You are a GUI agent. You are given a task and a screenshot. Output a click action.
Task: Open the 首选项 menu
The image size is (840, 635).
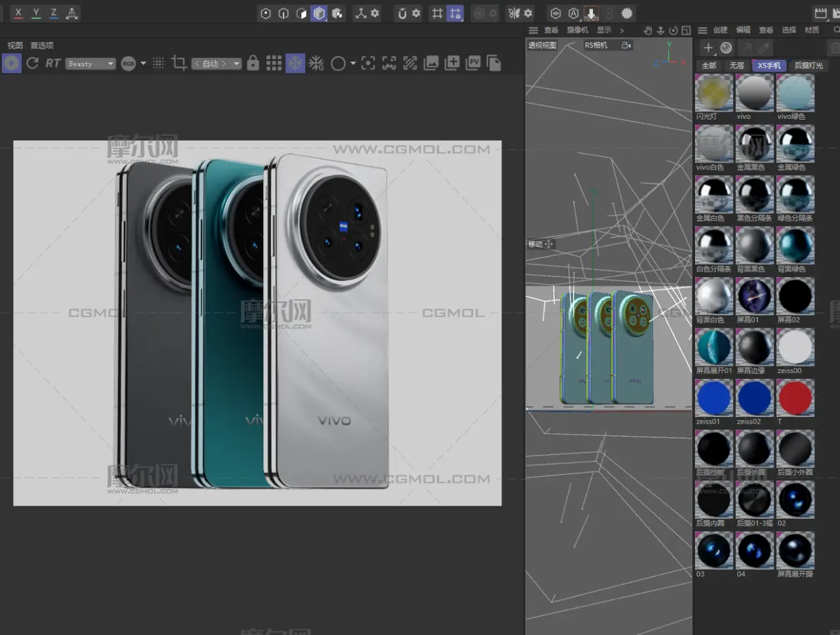(x=42, y=45)
